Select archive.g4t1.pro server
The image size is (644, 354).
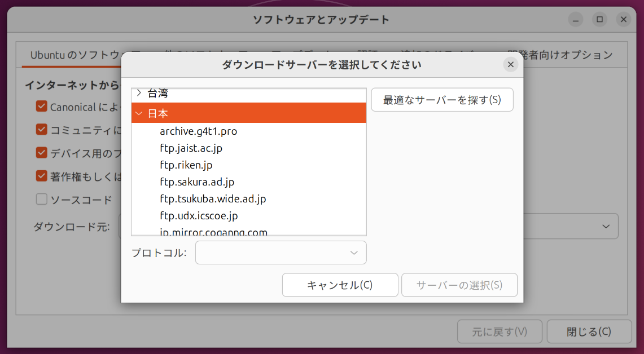(x=198, y=131)
